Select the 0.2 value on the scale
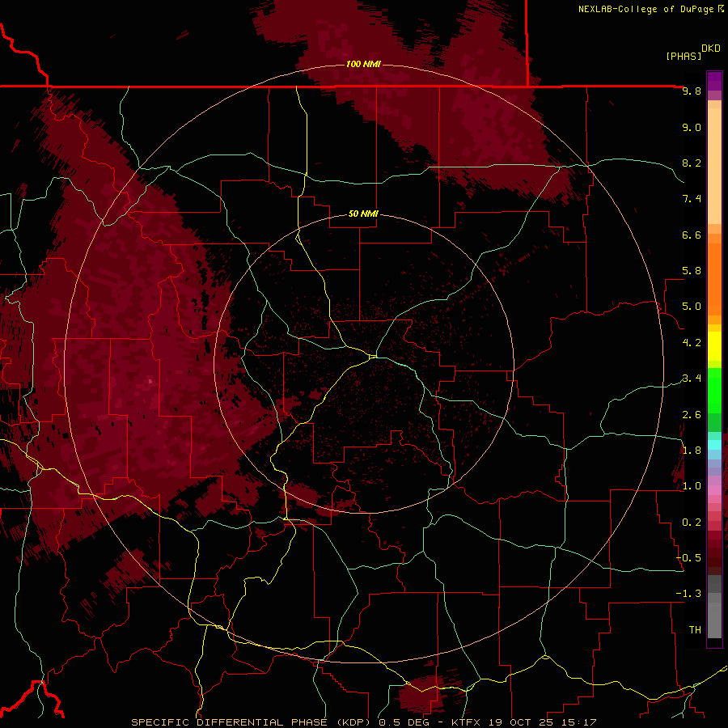This screenshot has width=728, height=728. [692, 523]
